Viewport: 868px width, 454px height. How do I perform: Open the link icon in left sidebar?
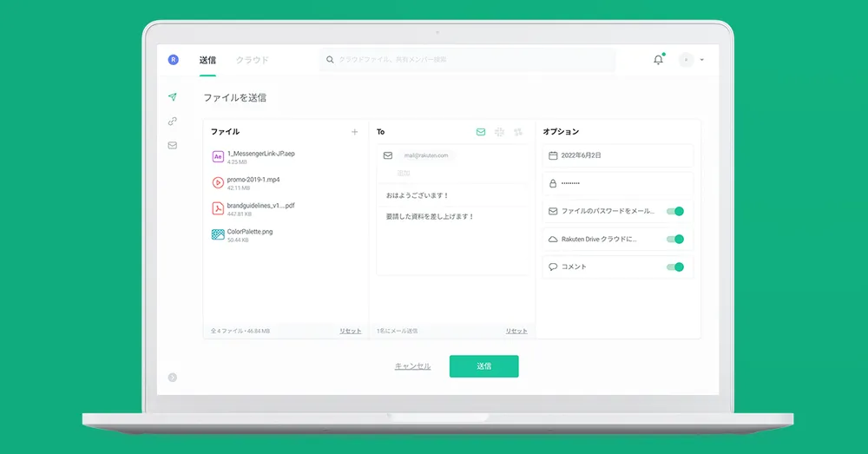pos(173,121)
